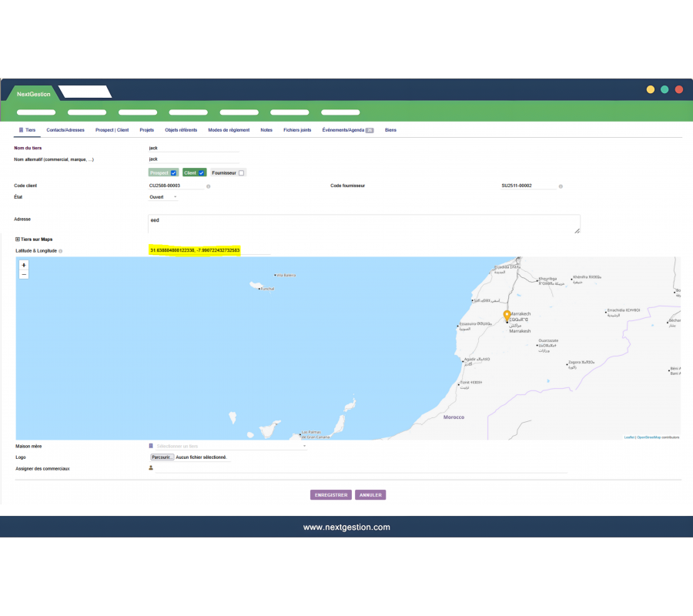Click the ENREGISTRER button

(331, 495)
